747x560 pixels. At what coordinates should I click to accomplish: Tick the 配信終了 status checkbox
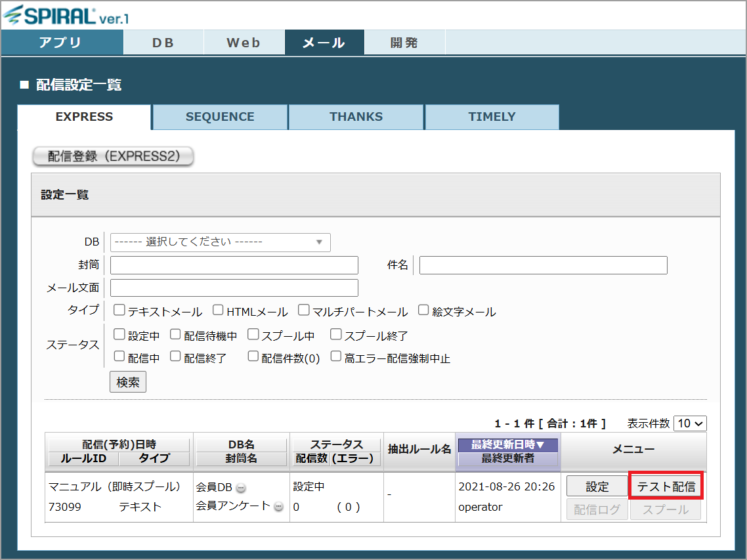175,356
